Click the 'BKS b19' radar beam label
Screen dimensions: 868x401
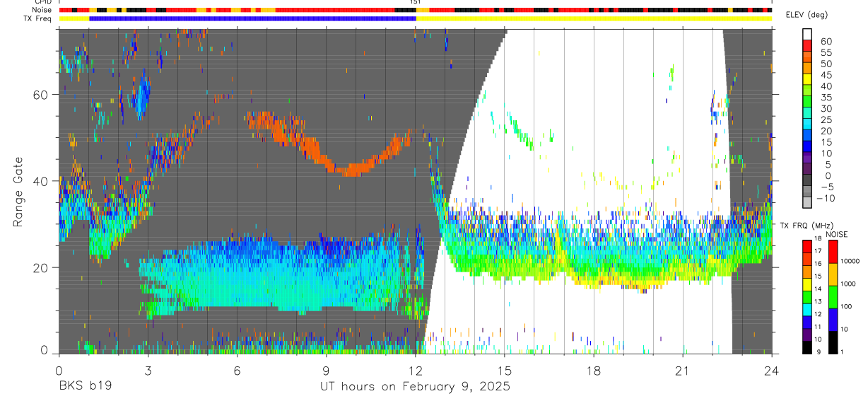click(x=85, y=386)
